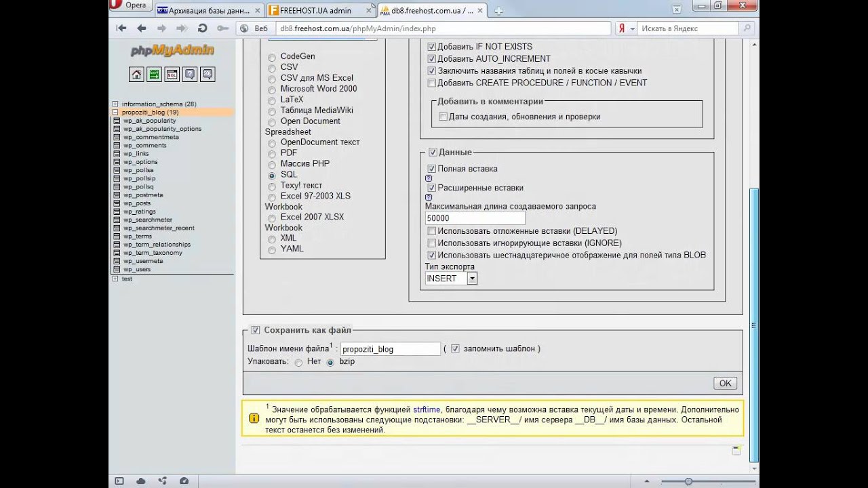Click the OK button to export
Image resolution: width=868 pixels, height=488 pixels.
point(725,384)
